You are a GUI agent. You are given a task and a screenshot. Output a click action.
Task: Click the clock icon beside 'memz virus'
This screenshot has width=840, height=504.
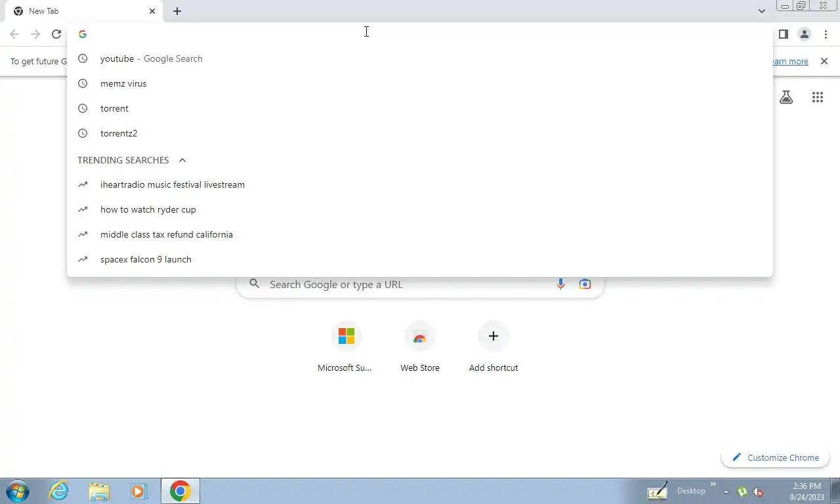tap(83, 83)
